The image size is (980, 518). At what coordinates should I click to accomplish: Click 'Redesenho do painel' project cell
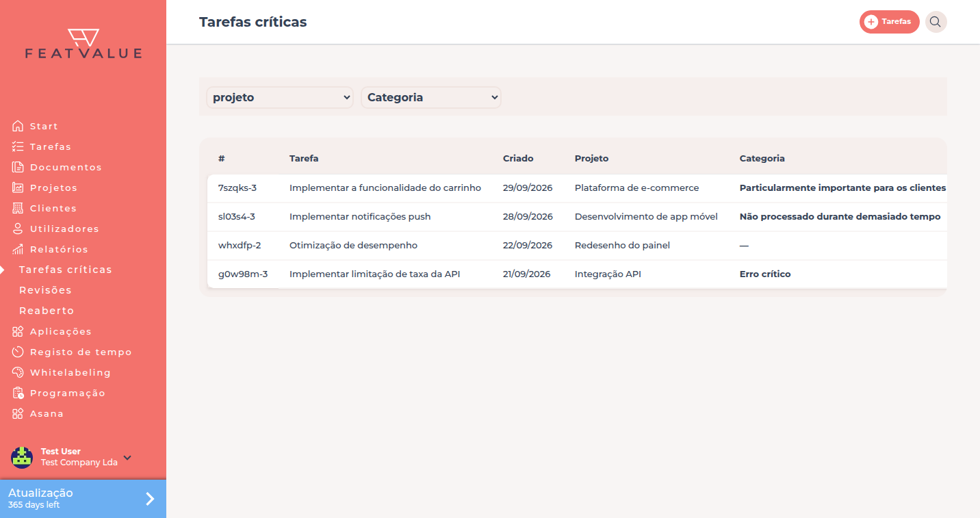(622, 245)
